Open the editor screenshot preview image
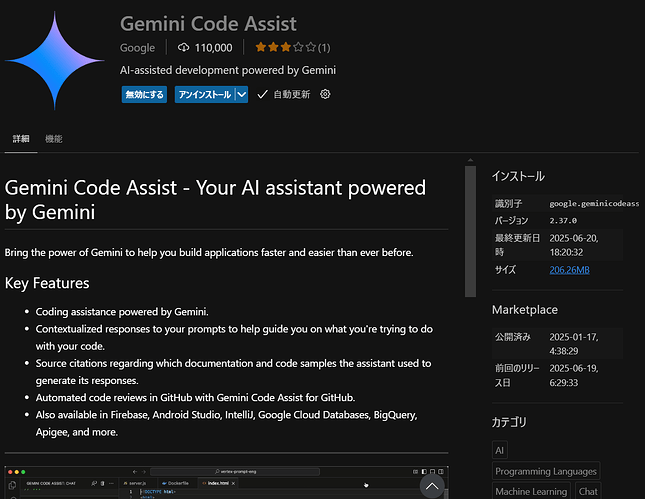645x499 pixels. (226, 482)
